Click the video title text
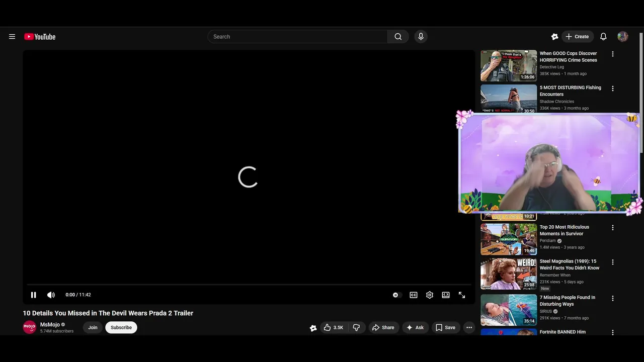This screenshot has width=644, height=362. pyautogui.click(x=108, y=313)
